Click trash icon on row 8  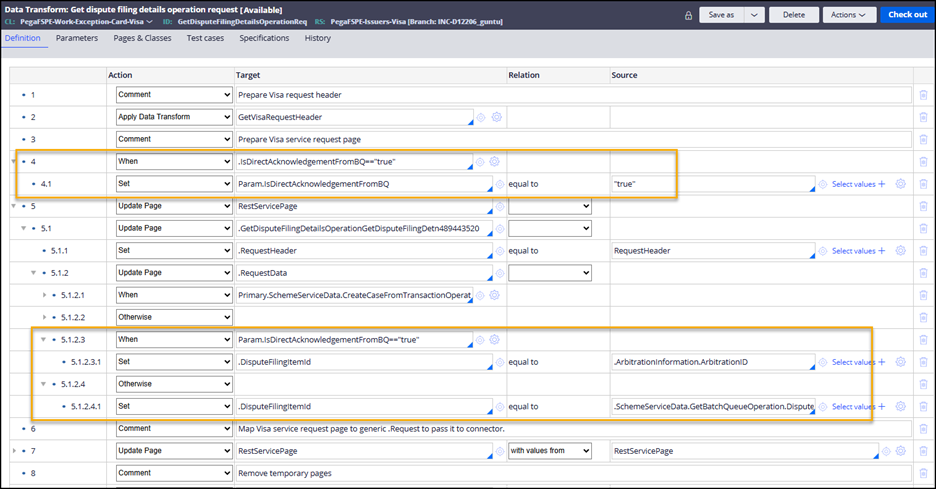pos(923,473)
